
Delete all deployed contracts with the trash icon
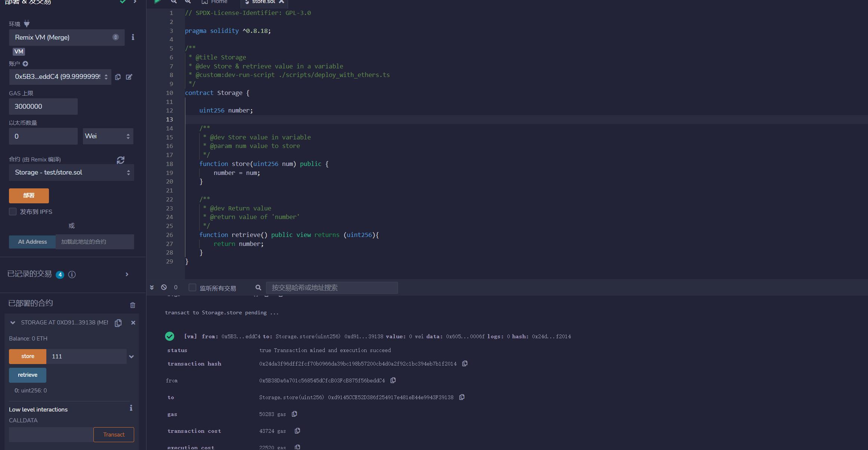pos(133,305)
